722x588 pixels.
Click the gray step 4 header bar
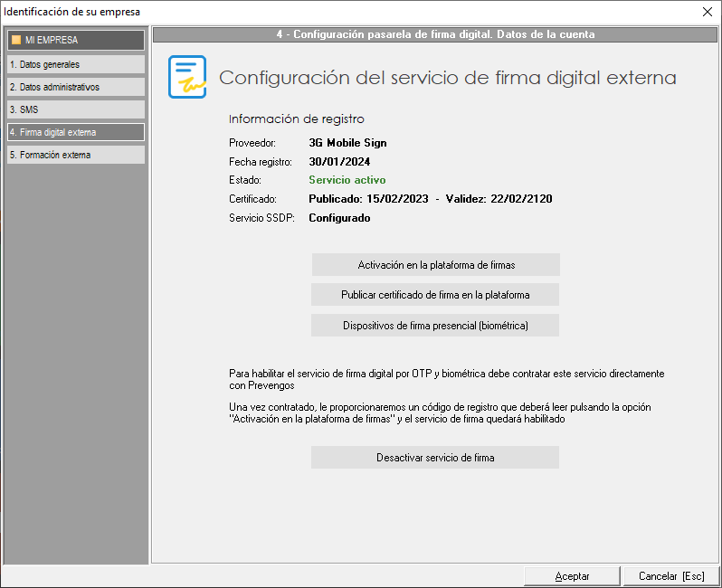(435, 34)
